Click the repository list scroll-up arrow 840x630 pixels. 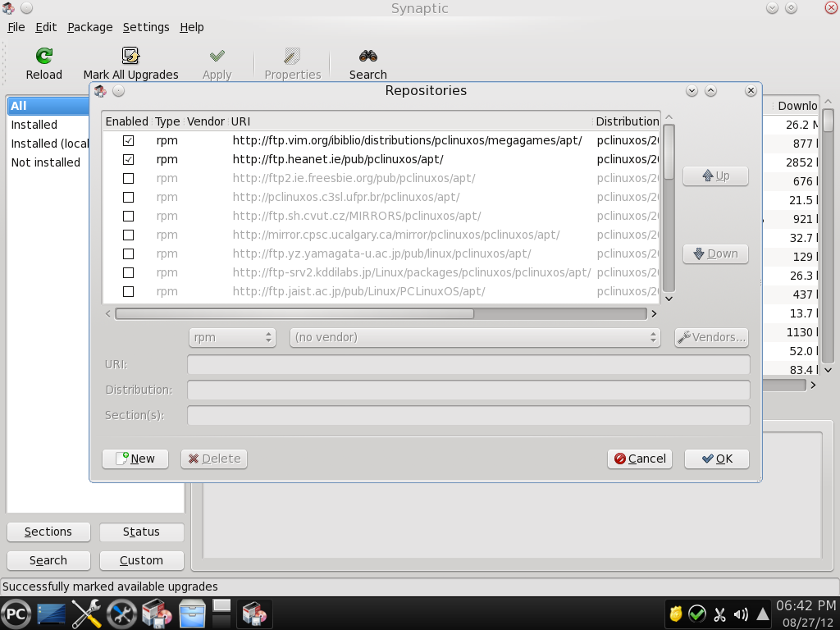pyautogui.click(x=669, y=116)
